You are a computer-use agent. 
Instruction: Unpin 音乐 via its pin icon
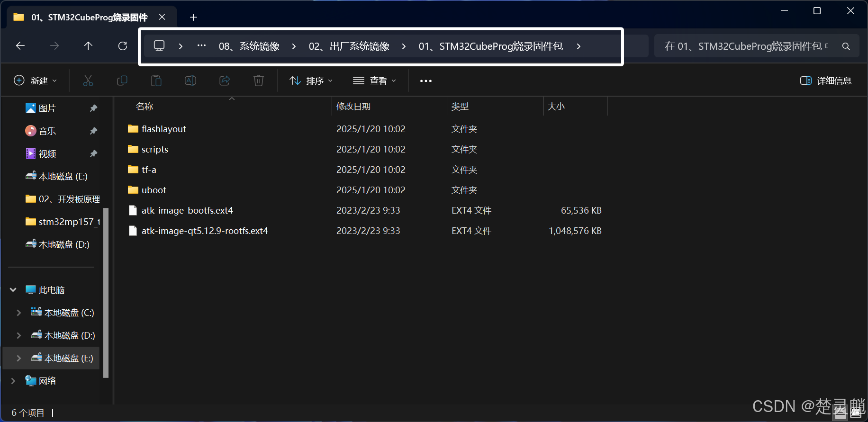coord(93,131)
